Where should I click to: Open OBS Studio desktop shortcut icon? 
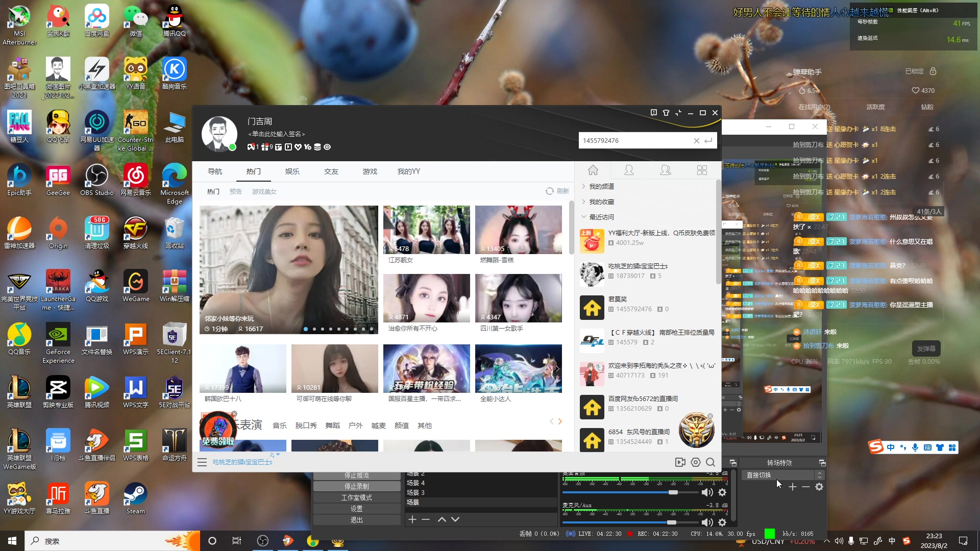[x=97, y=180]
